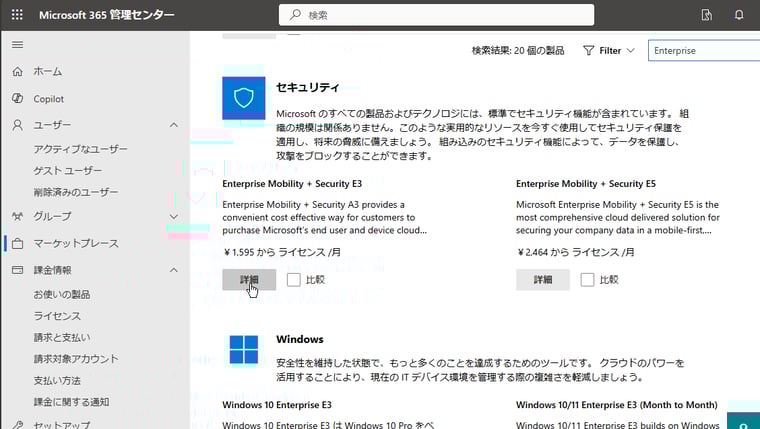Open ゲスト ユーザー page
This screenshot has height=429, width=760.
click(x=68, y=171)
